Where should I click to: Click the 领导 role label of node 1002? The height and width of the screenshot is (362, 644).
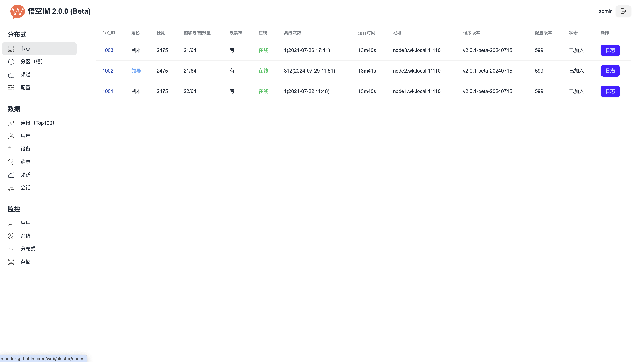[136, 71]
